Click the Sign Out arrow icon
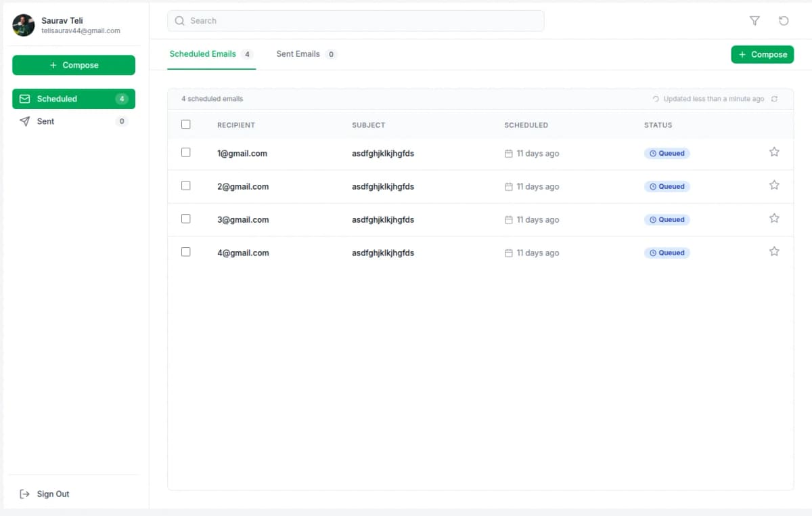This screenshot has width=812, height=516. (25, 494)
